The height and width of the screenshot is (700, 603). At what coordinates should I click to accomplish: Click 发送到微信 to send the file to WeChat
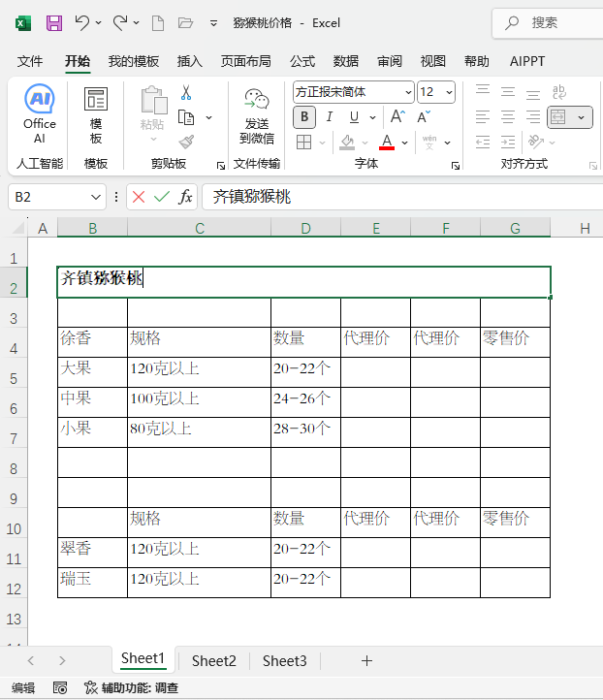tap(257, 116)
